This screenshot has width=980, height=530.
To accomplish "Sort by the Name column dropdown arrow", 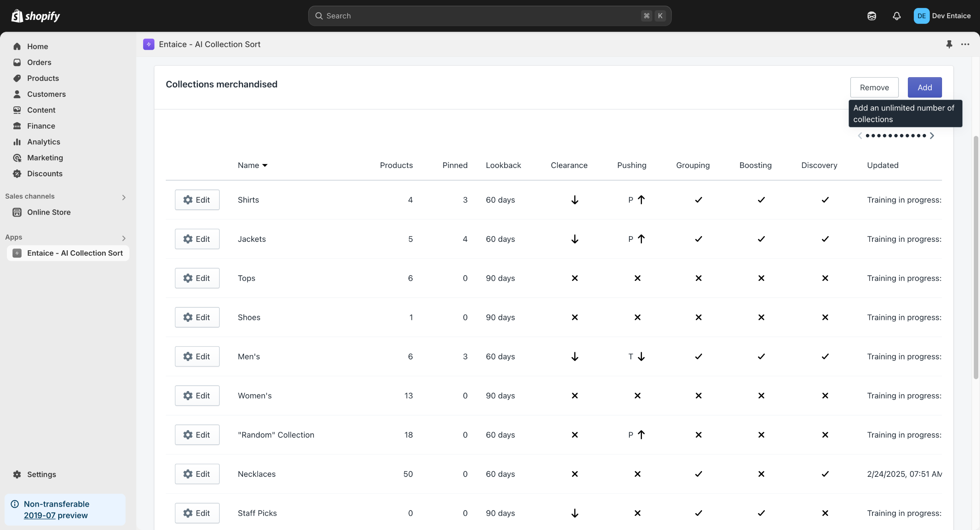I will click(265, 165).
